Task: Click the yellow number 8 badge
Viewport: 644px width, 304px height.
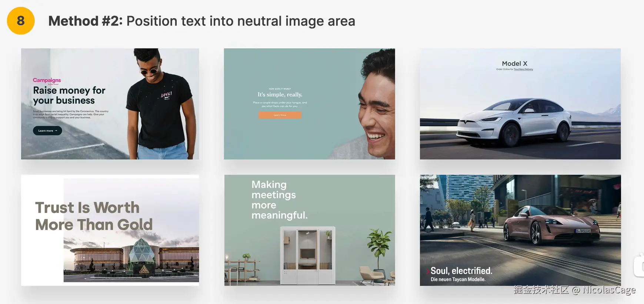Action: [21, 21]
